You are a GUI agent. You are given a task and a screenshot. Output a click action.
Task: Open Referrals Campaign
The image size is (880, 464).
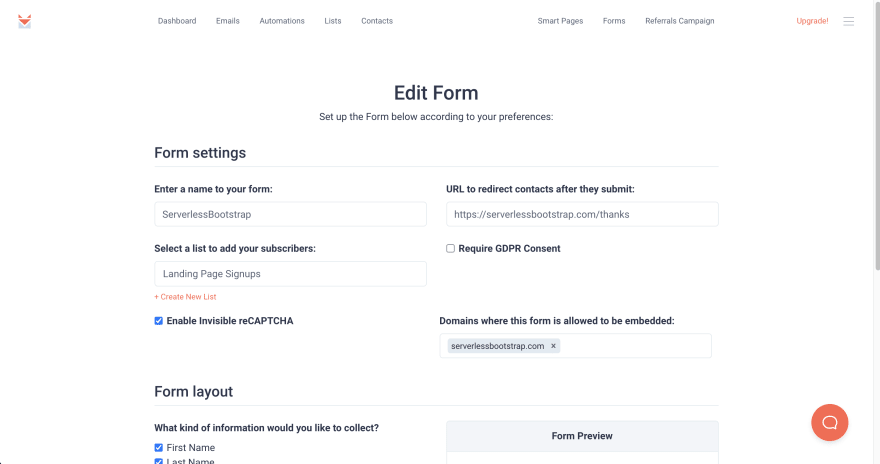point(680,21)
